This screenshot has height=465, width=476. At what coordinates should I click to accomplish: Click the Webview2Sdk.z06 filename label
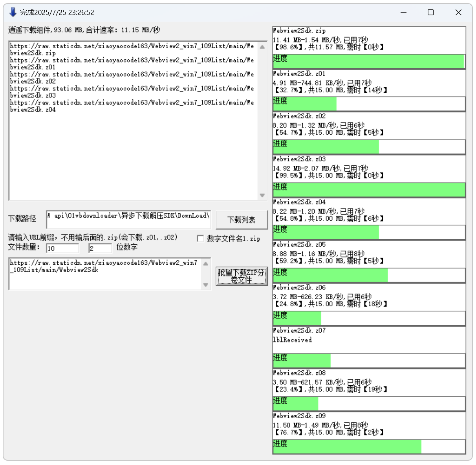pyautogui.click(x=299, y=287)
